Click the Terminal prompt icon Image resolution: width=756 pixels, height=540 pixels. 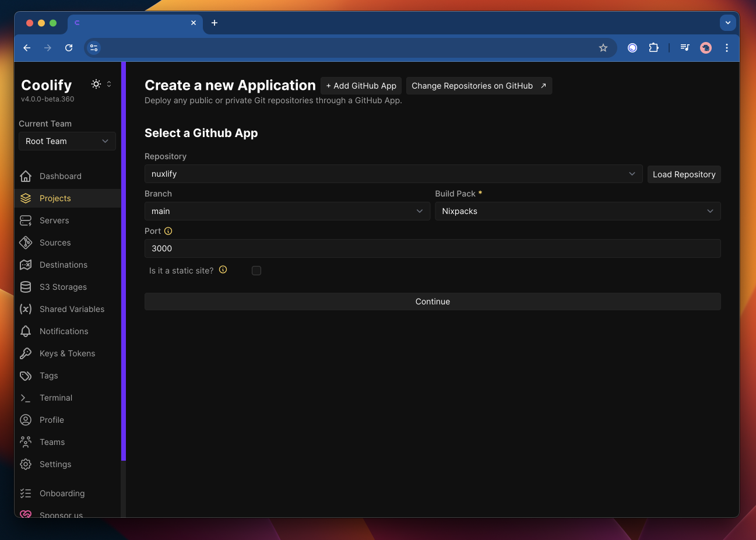click(x=26, y=398)
